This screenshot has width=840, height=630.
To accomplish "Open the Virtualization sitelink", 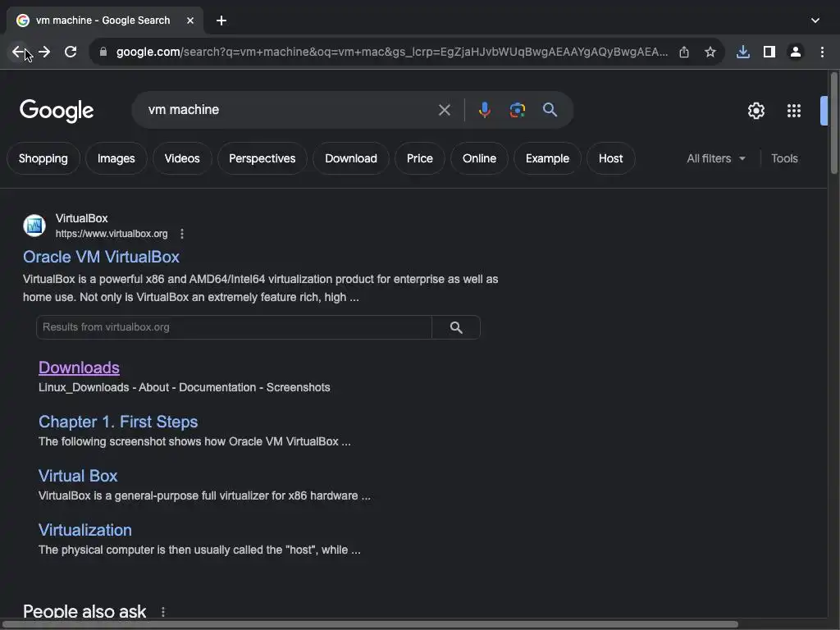I will tap(85, 530).
